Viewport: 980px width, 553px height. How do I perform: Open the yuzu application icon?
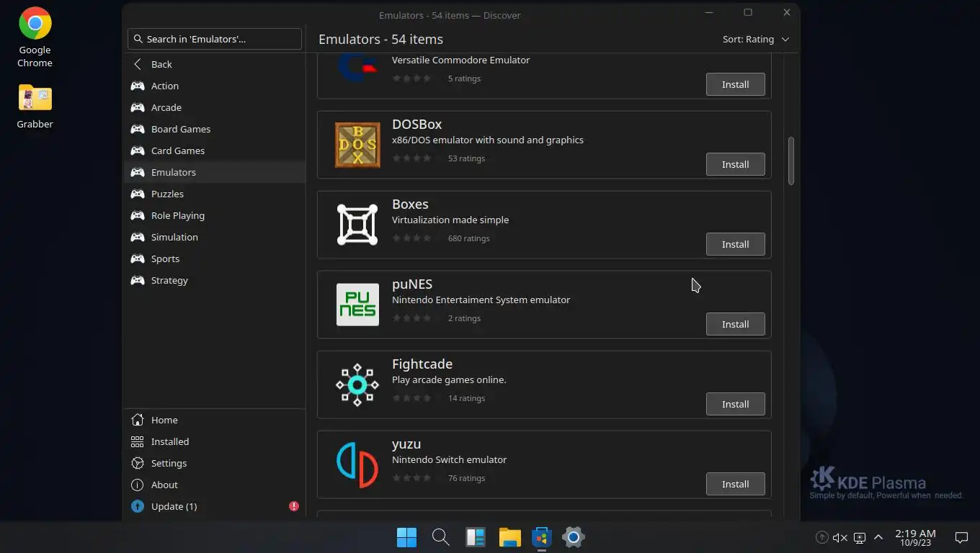(357, 464)
